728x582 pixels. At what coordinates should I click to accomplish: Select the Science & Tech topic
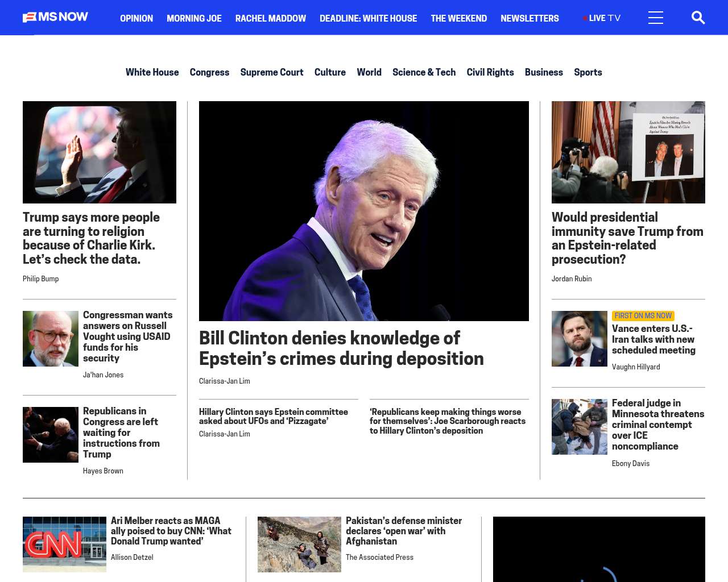pos(424,72)
